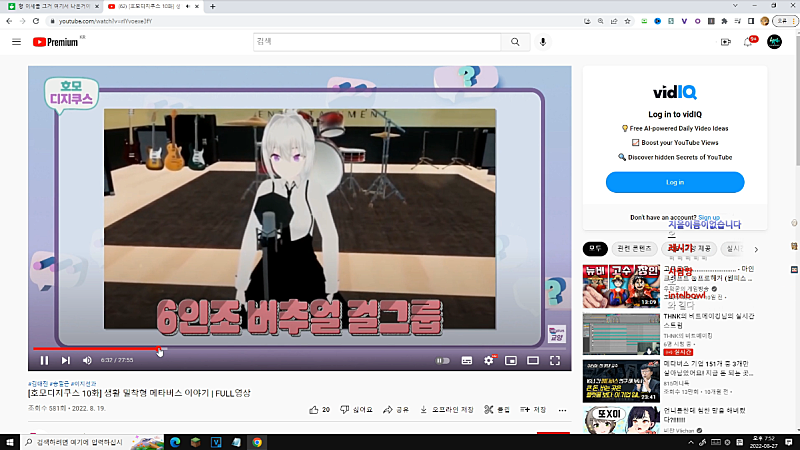The height and width of the screenshot is (450, 800).
Task: Select the 관련 콘텐츠 filter chip
Action: [634, 248]
